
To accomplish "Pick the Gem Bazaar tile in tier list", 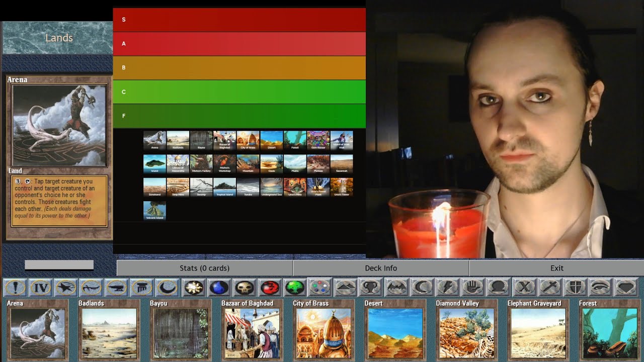I will (x=318, y=140).
